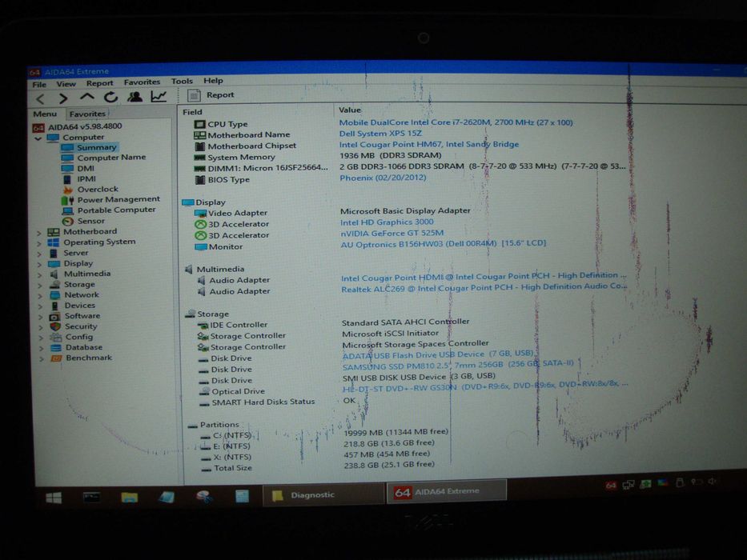Select the Sensor icon item
747x560 pixels.
(68, 222)
